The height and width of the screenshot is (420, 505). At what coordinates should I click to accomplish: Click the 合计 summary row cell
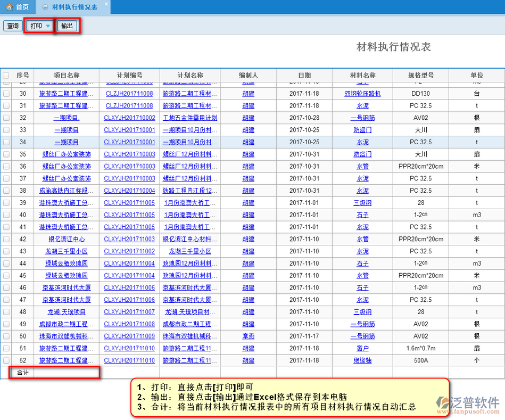pyautogui.click(x=23, y=372)
